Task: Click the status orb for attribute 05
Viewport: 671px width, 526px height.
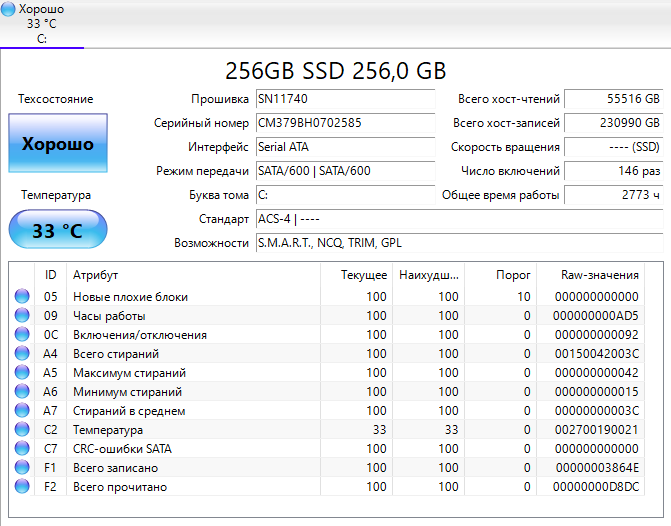Action: click(22, 296)
